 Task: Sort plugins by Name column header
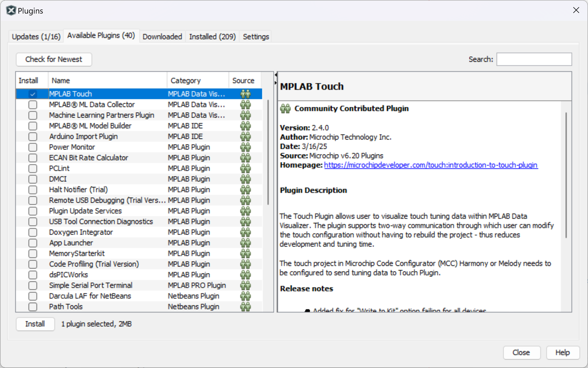[107, 80]
